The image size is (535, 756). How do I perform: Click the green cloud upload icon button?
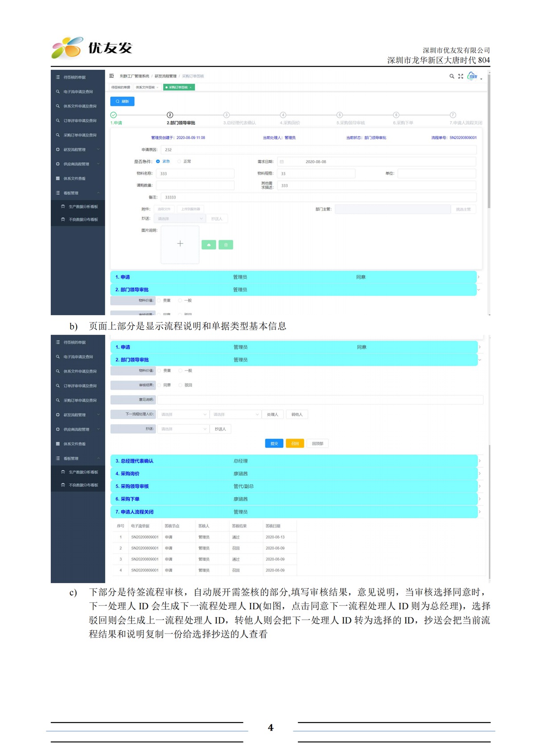[x=209, y=245]
